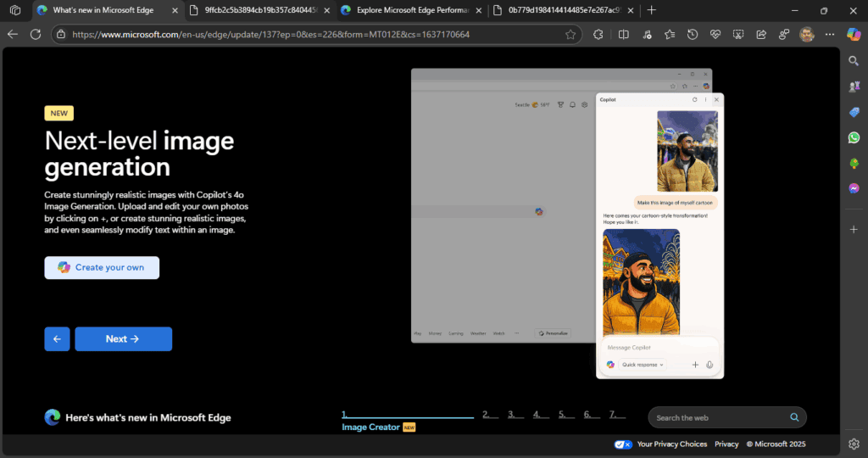This screenshot has height=458, width=868.
Task: Open the History clock icon
Action: pyautogui.click(x=693, y=34)
